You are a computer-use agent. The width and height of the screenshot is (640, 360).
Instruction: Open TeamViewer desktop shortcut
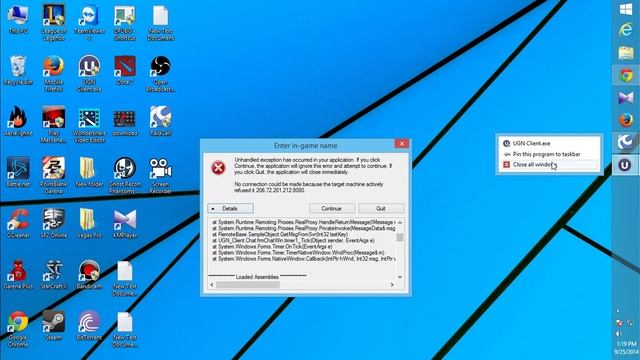pos(89,22)
